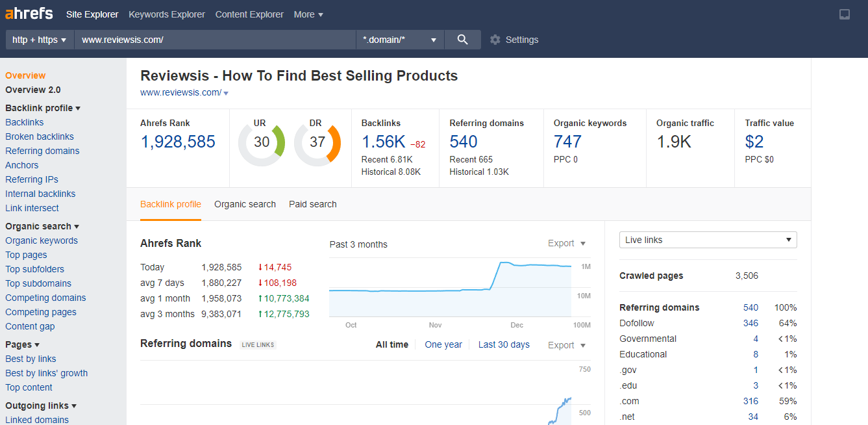Image resolution: width=868 pixels, height=425 pixels.
Task: Open Broken backlinks in the sidebar
Action: pos(40,136)
